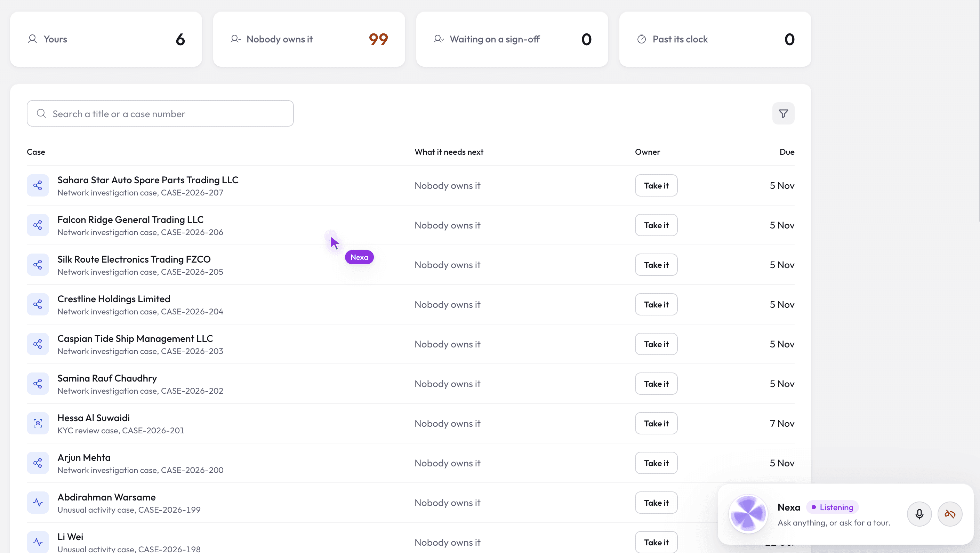
Task: Take the Abdirahman Warsame case
Action: point(656,502)
